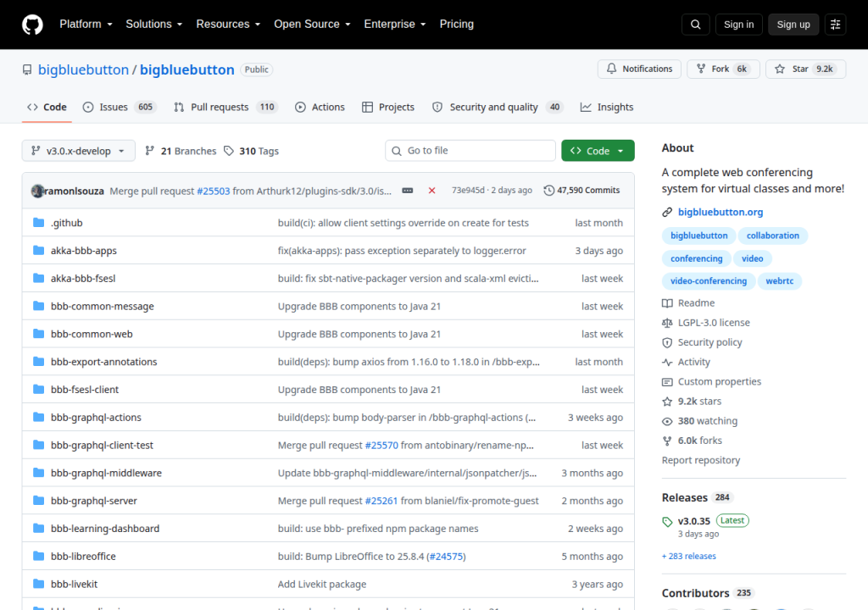Screen dimensions: 868x610
Task: Switch to the Pull requests tab
Action: pyautogui.click(x=225, y=107)
